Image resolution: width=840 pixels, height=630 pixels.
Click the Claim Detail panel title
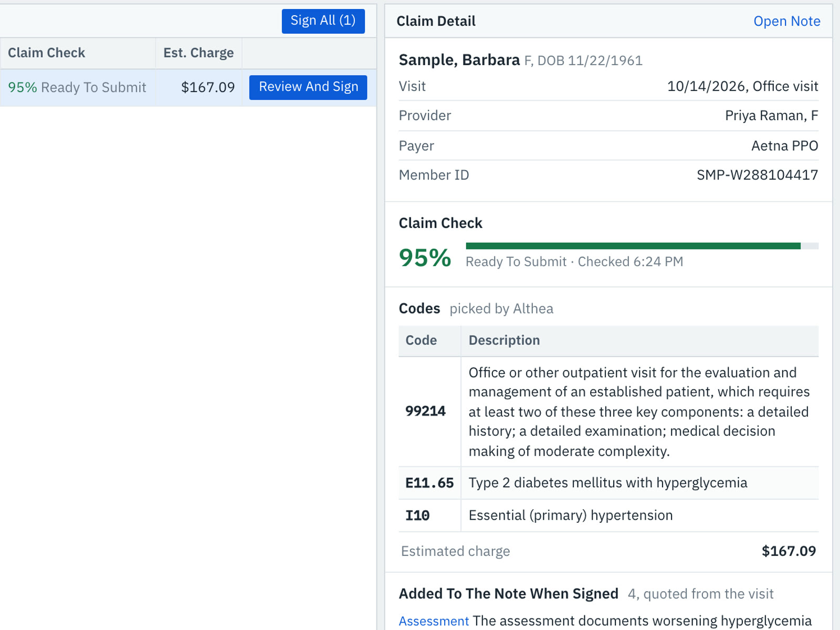click(436, 21)
